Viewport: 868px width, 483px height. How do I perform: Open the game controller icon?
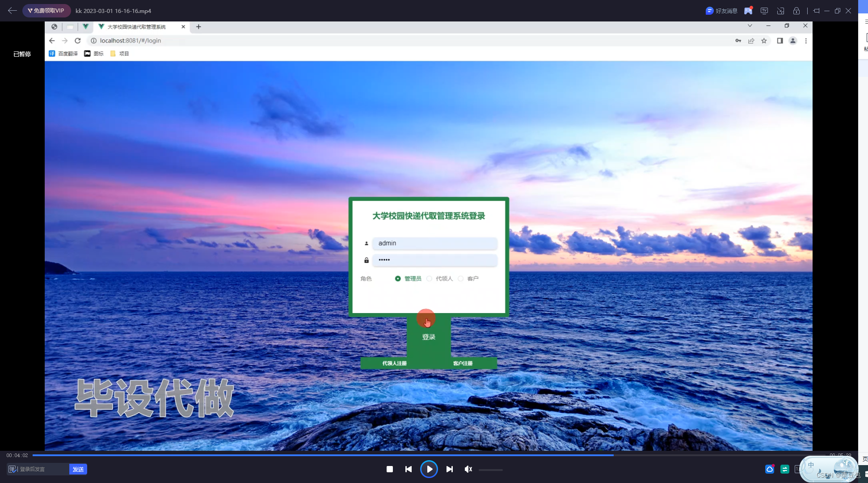tap(748, 11)
